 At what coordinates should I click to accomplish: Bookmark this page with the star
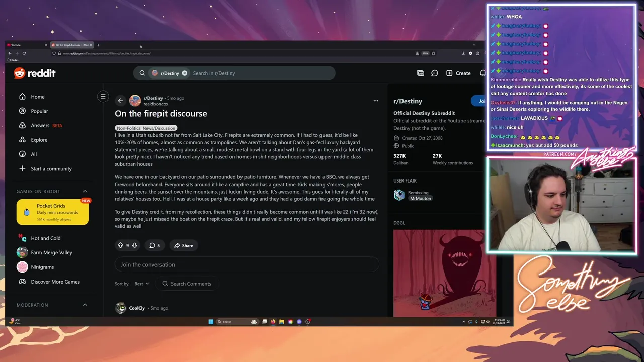coord(433,53)
